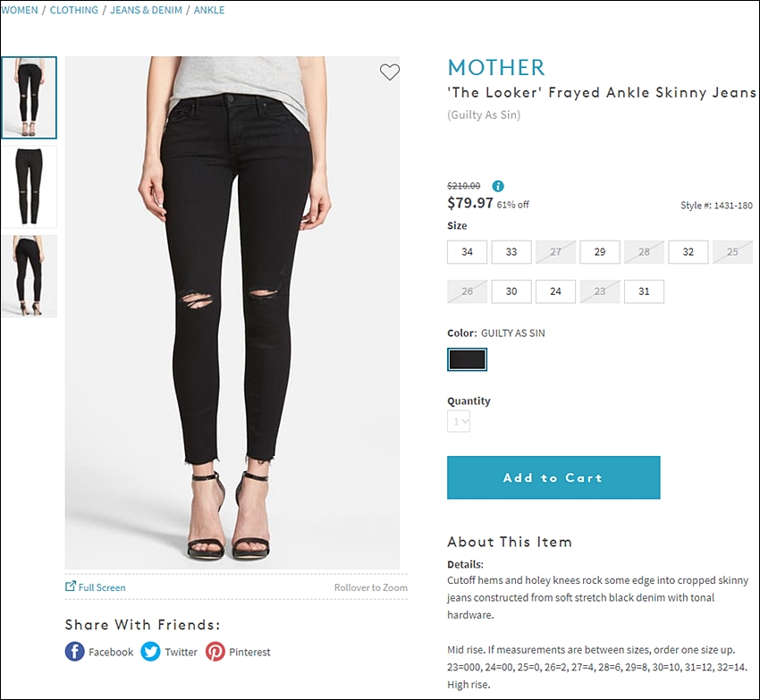Select size 34
Viewport: 760px width, 700px height.
click(467, 251)
